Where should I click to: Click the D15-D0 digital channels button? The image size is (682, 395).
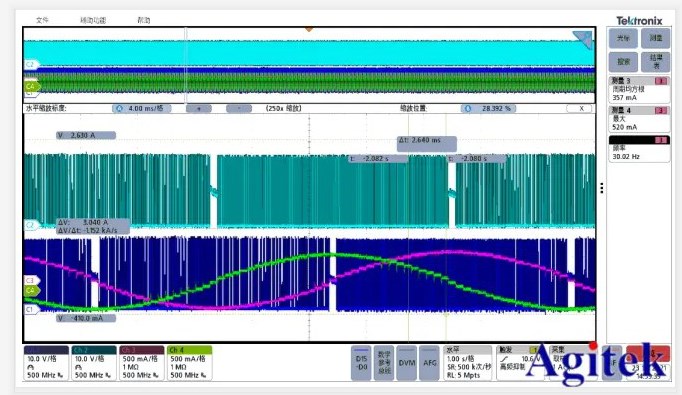tap(361, 363)
